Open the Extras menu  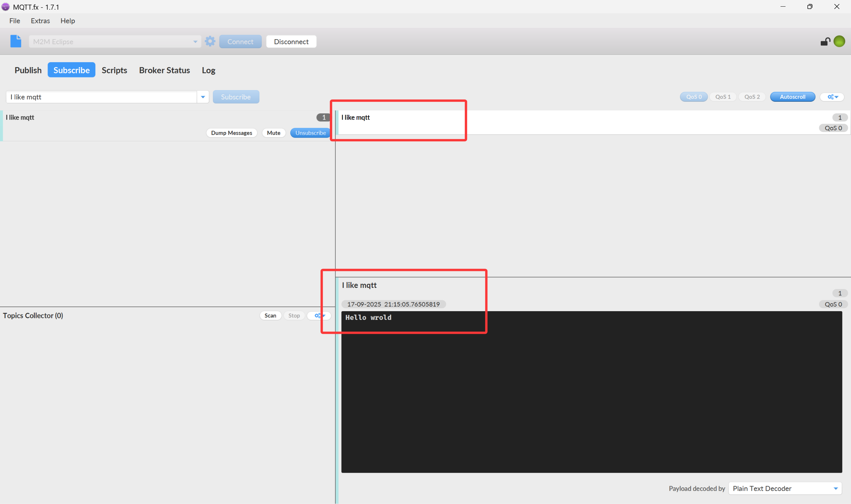(x=41, y=21)
